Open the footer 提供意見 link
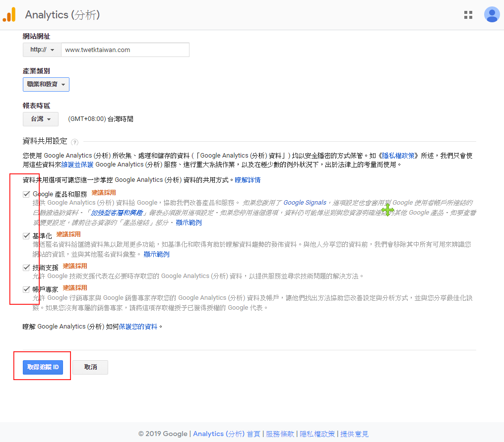The image size is (504, 442). 355,434
